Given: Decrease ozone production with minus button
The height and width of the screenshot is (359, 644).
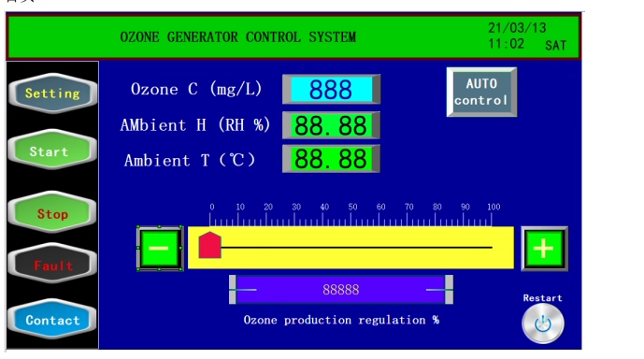Looking at the screenshot, I should (159, 248).
